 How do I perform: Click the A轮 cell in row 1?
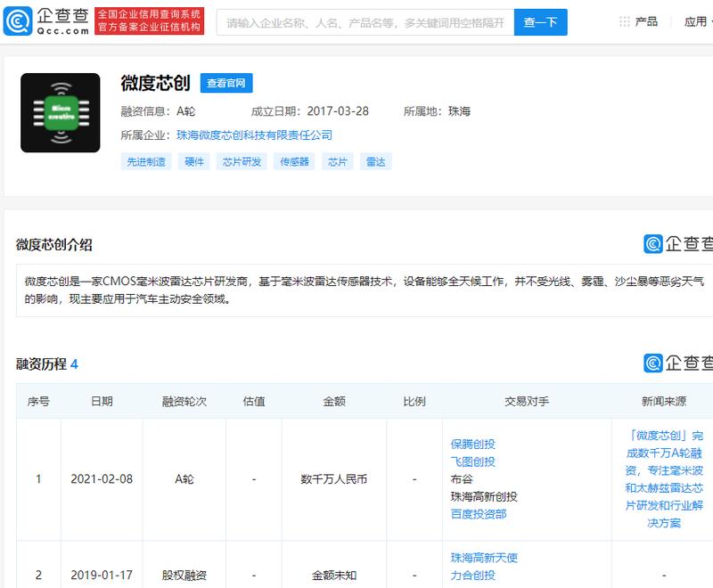(184, 479)
